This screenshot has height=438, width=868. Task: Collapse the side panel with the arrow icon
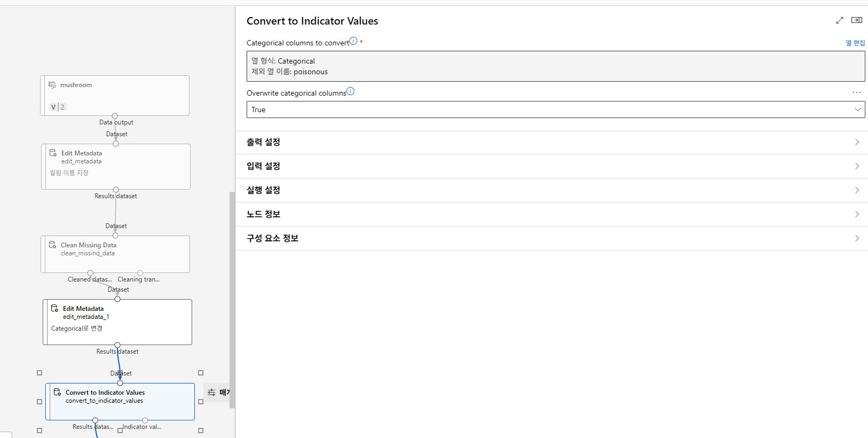857,20
